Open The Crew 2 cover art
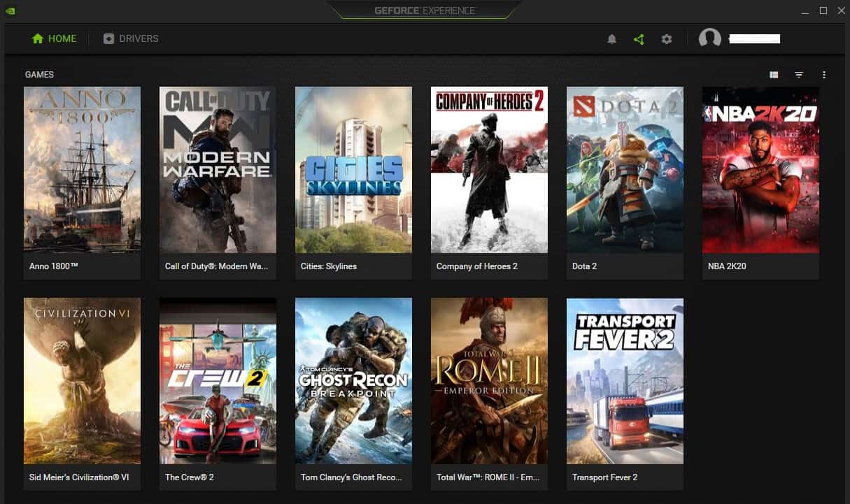The height and width of the screenshot is (504, 850). 218,381
